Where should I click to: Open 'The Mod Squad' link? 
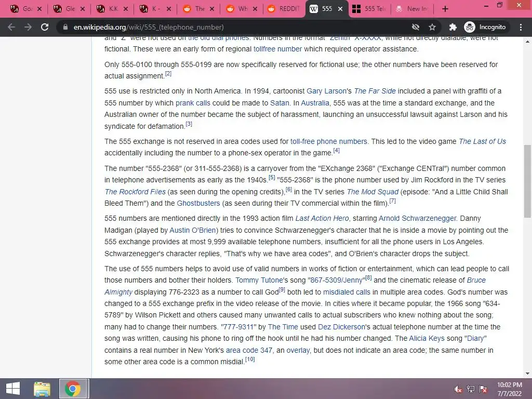point(373,192)
